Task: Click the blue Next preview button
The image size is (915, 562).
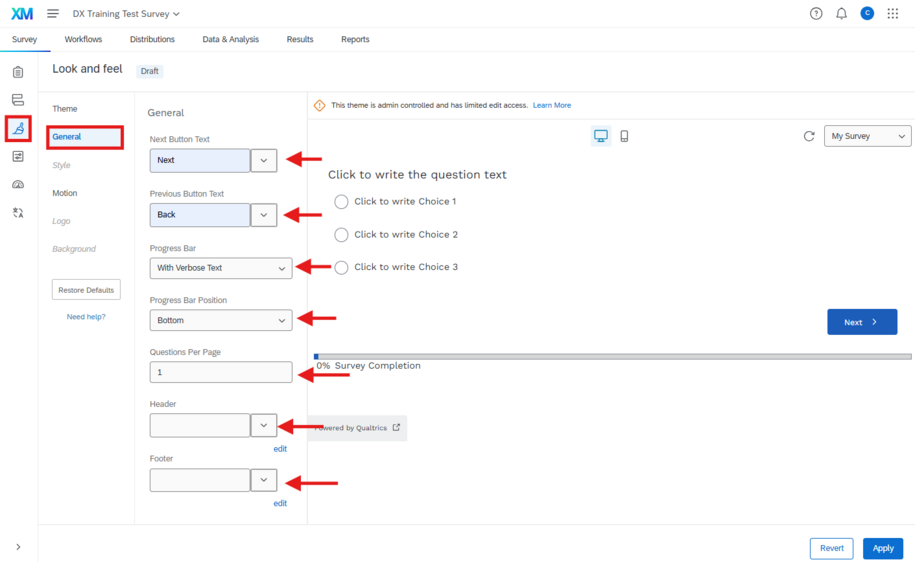Action: coord(862,322)
